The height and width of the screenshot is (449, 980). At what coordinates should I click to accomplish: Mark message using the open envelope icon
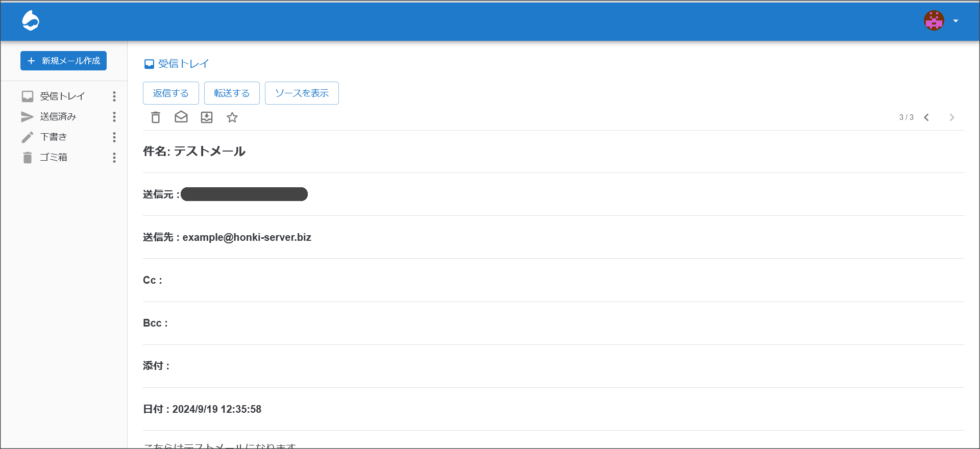click(x=181, y=117)
